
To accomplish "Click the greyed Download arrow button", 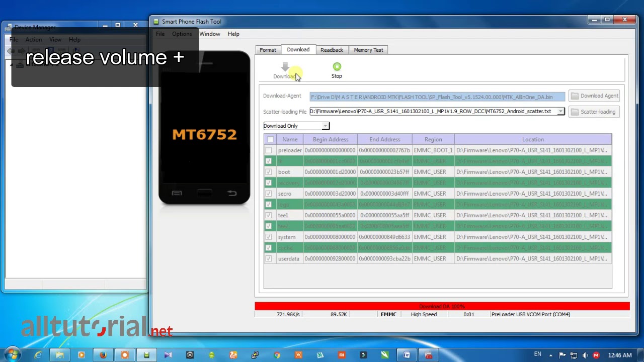I will tap(285, 70).
